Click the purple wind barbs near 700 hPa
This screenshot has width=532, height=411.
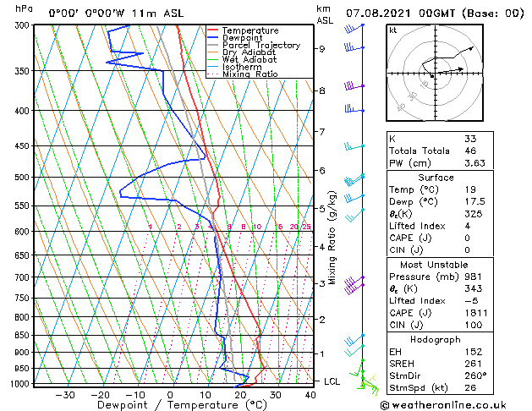click(x=354, y=285)
